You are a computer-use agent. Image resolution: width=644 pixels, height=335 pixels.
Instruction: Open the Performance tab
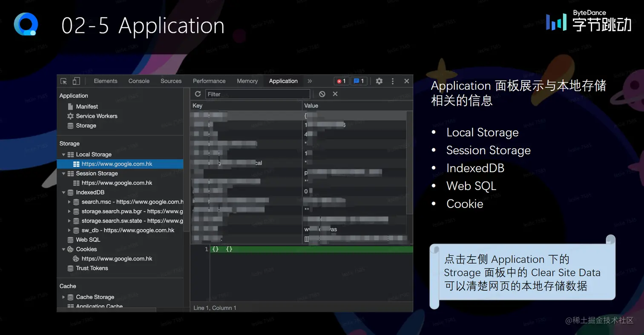click(x=209, y=81)
